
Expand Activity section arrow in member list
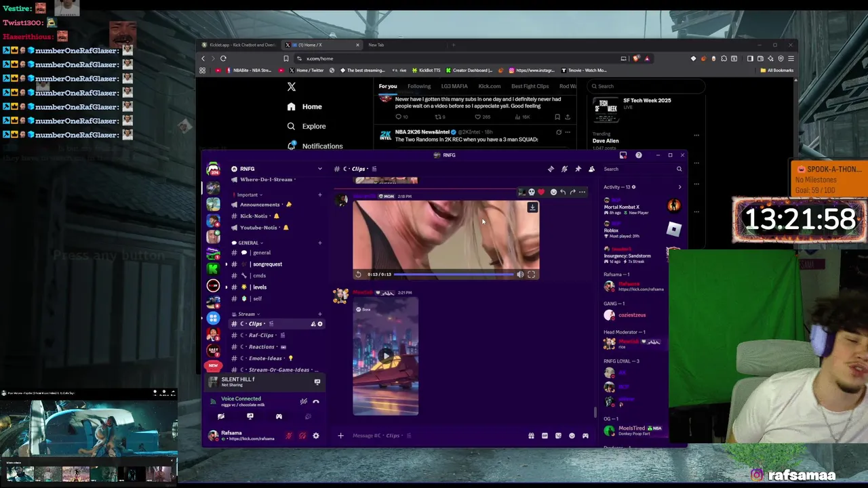tap(679, 187)
